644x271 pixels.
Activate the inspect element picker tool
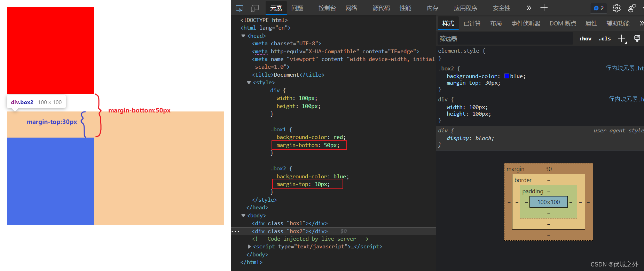(x=239, y=8)
